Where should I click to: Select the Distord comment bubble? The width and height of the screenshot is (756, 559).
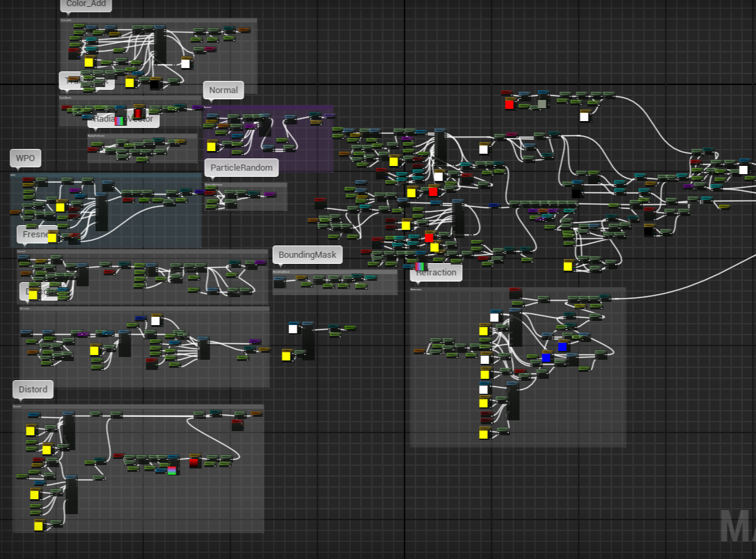click(x=33, y=390)
